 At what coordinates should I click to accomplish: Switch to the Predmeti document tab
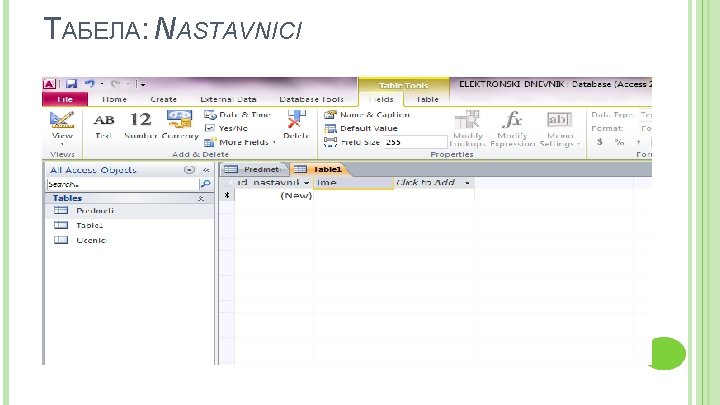pyautogui.click(x=253, y=169)
